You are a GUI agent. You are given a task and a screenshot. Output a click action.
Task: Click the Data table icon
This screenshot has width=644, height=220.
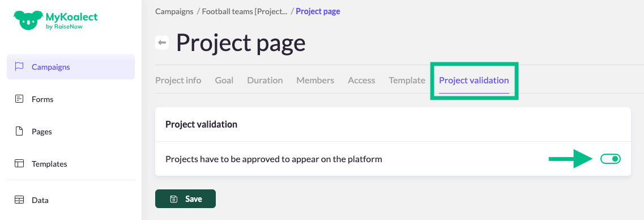(19, 200)
